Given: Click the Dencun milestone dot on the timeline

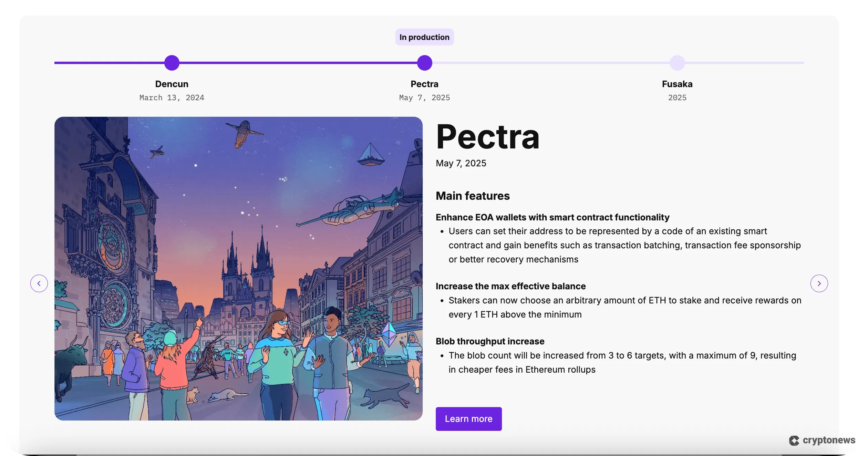Looking at the screenshot, I should pos(172,63).
